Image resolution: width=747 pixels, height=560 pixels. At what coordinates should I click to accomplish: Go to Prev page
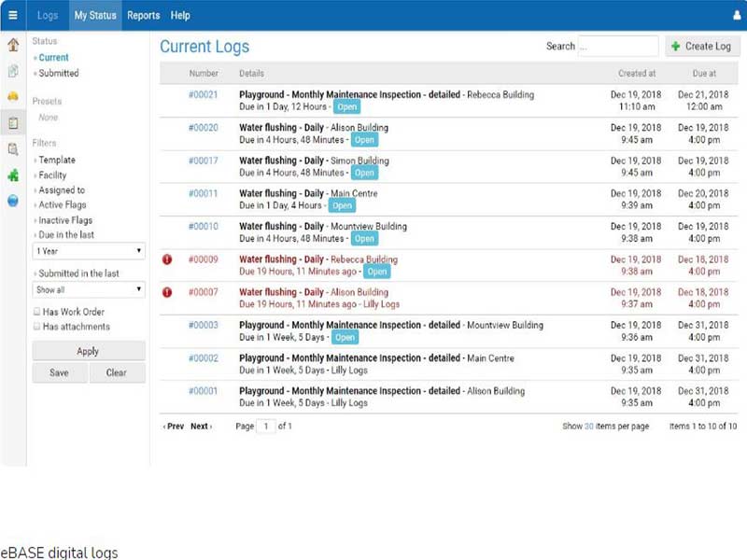(174, 427)
